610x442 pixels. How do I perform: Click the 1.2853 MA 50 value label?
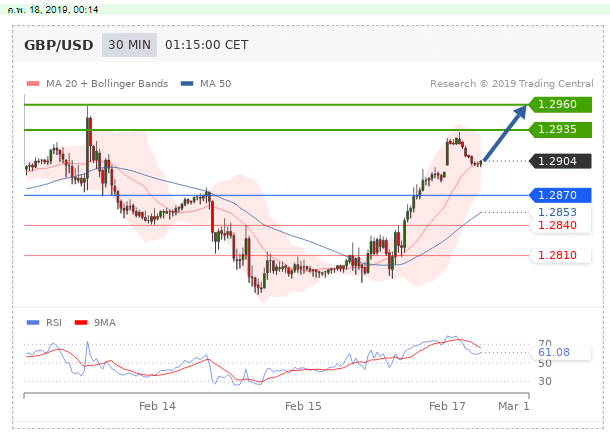click(x=557, y=212)
